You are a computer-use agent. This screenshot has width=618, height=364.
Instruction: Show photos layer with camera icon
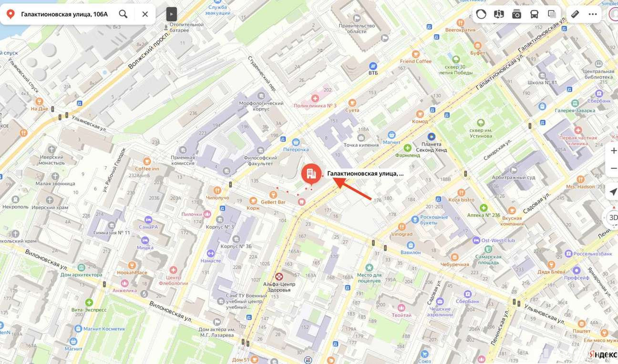516,14
